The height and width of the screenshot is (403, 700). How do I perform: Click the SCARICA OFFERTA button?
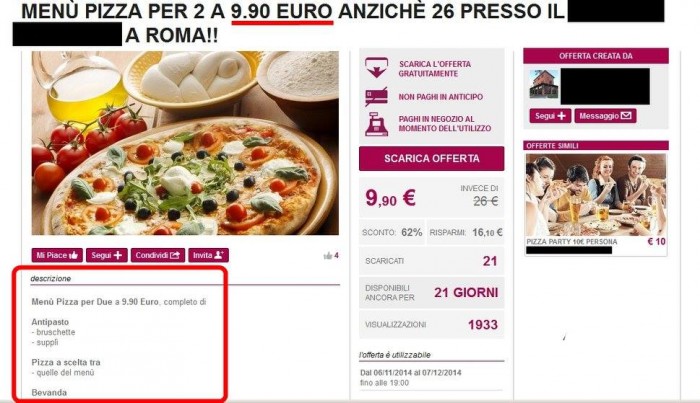tap(432, 158)
